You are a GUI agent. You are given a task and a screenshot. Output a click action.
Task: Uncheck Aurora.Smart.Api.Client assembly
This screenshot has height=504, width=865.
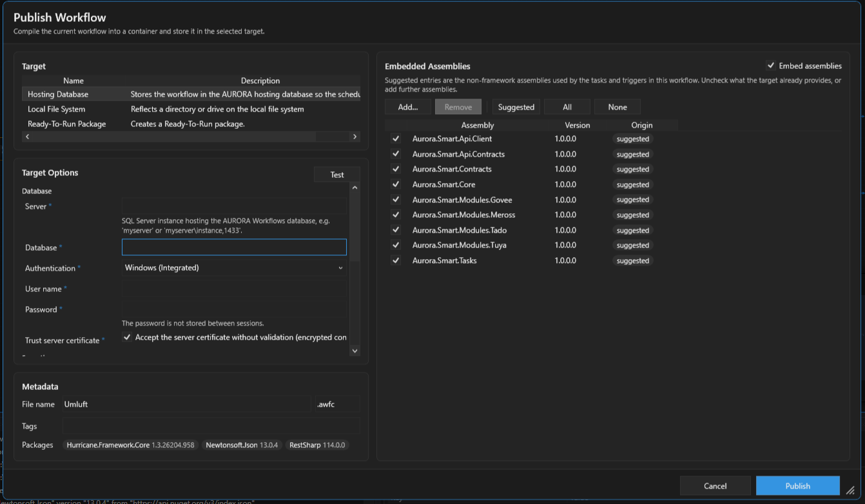pyautogui.click(x=396, y=139)
